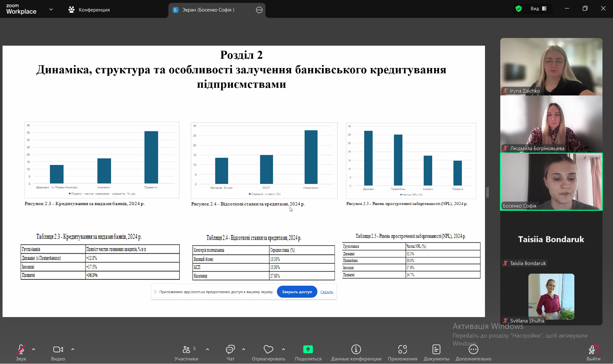Open the Участники participants panel
This screenshot has height=364, width=613.
point(186,350)
